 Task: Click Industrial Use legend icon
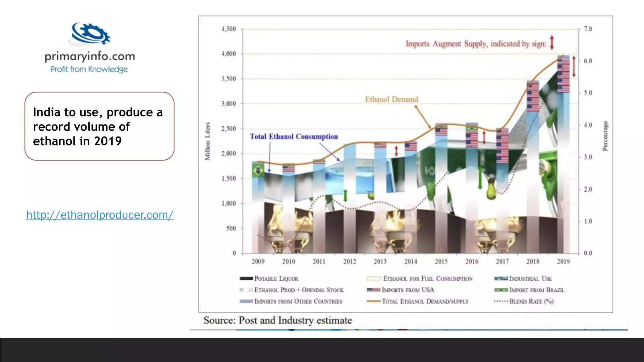tap(501, 278)
